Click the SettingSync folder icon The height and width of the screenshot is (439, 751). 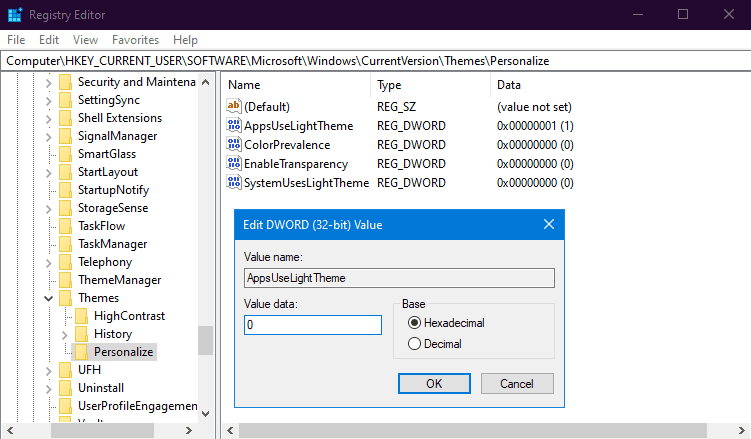coord(66,100)
